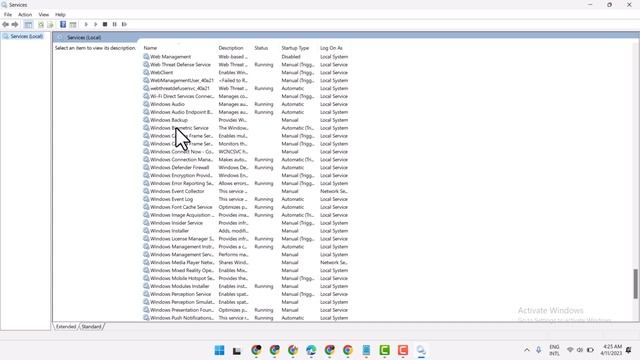Go forward using the toolbar Forward arrow
This screenshot has height=360, width=640.
click(15, 24)
